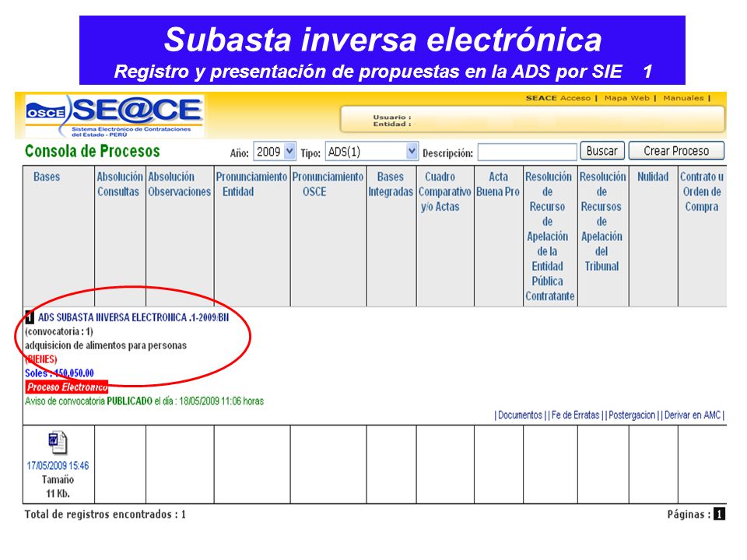Open the Documentos link

tap(520, 415)
